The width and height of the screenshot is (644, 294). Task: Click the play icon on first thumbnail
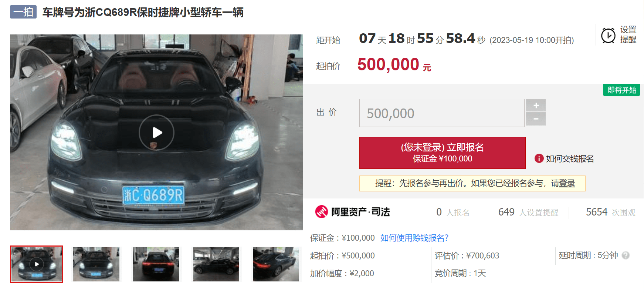click(37, 264)
